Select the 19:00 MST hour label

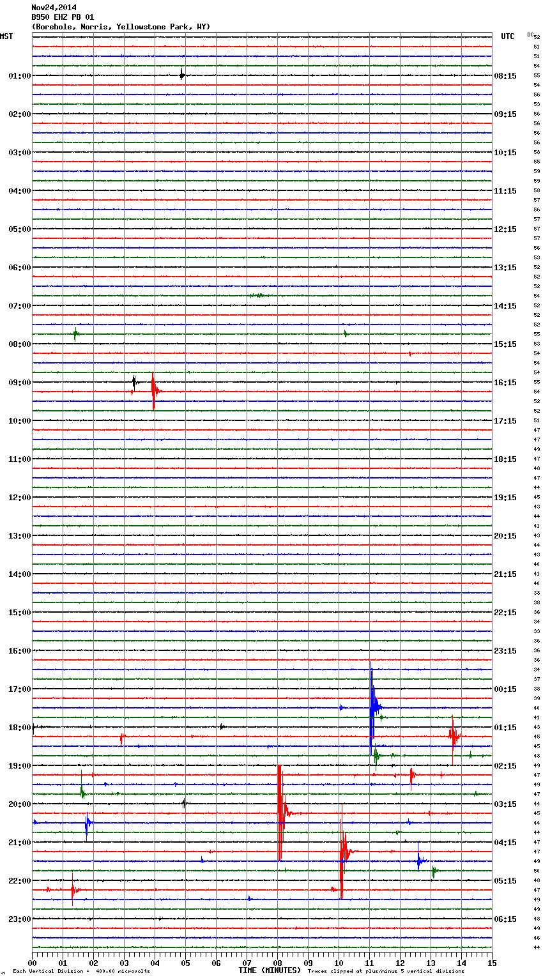[19, 766]
